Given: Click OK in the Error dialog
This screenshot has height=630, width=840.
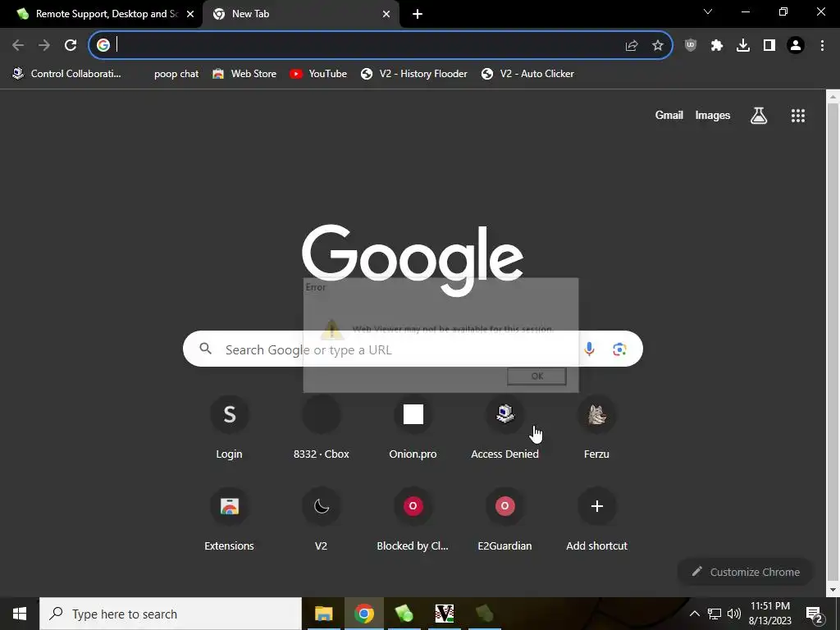Looking at the screenshot, I should click(x=536, y=376).
